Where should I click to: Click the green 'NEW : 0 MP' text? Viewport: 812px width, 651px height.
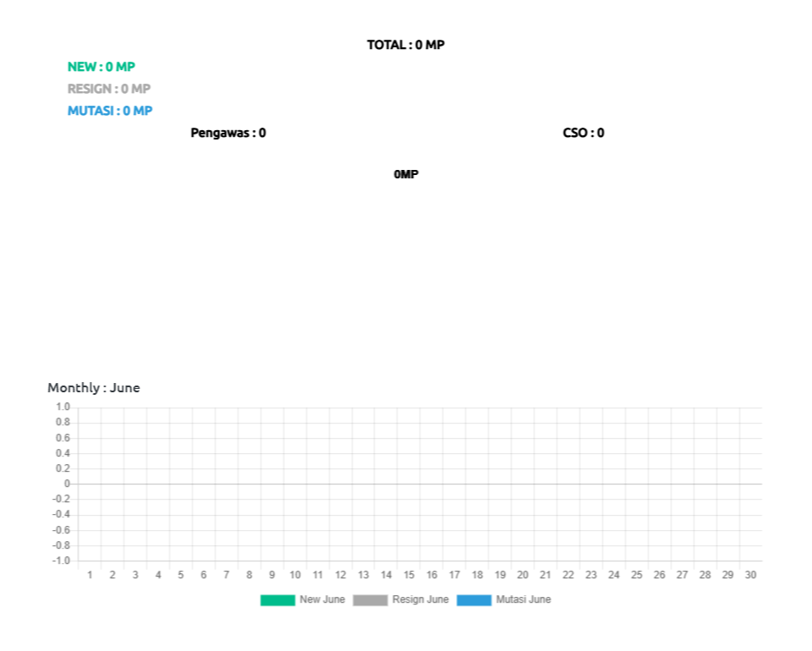tap(101, 67)
